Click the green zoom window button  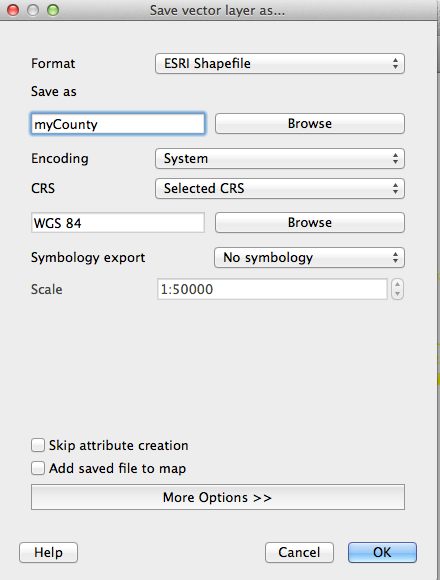click(53, 10)
